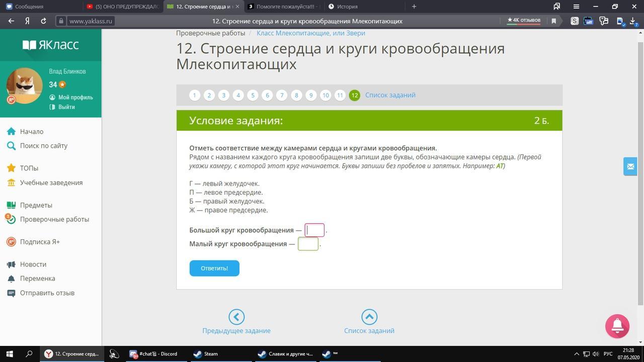This screenshot has width=644, height=362.
Task: Go to task number 2
Action: point(209,95)
